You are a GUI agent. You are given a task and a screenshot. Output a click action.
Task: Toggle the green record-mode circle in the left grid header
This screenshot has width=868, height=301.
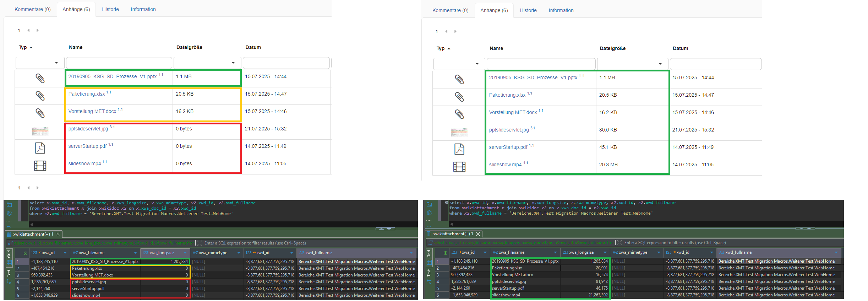25,253
